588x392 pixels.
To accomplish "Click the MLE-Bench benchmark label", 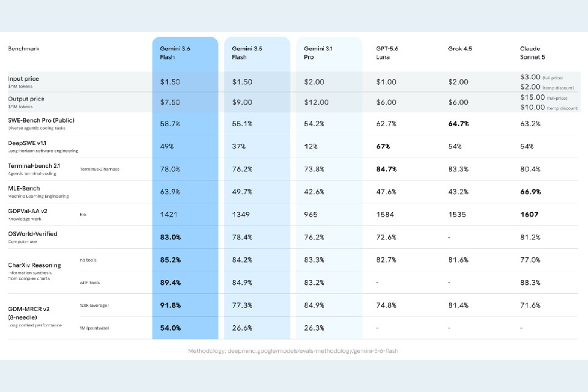I will coord(24,189).
